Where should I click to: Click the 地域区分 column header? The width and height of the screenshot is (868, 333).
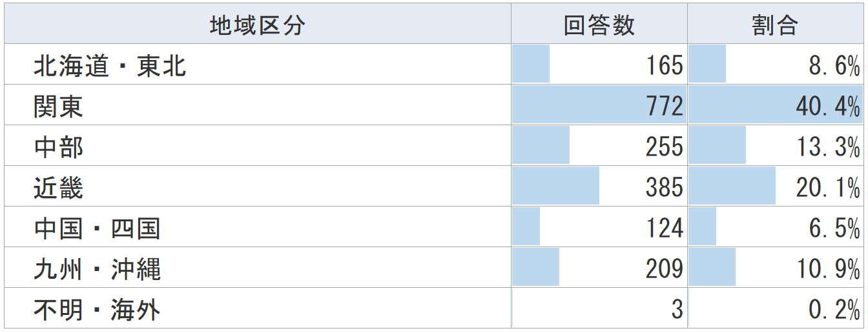click(x=257, y=26)
